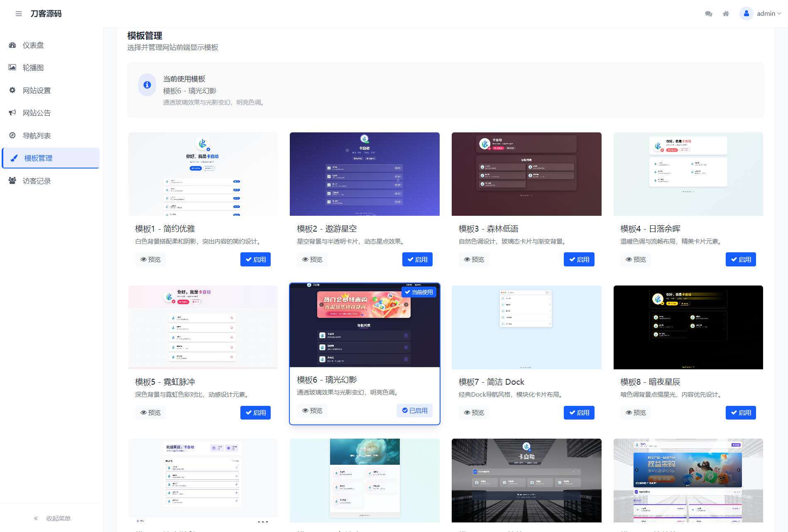Screen dimensions: 788x532
Task: Open 网站设置 via the gear icon
Action: [x=12, y=90]
